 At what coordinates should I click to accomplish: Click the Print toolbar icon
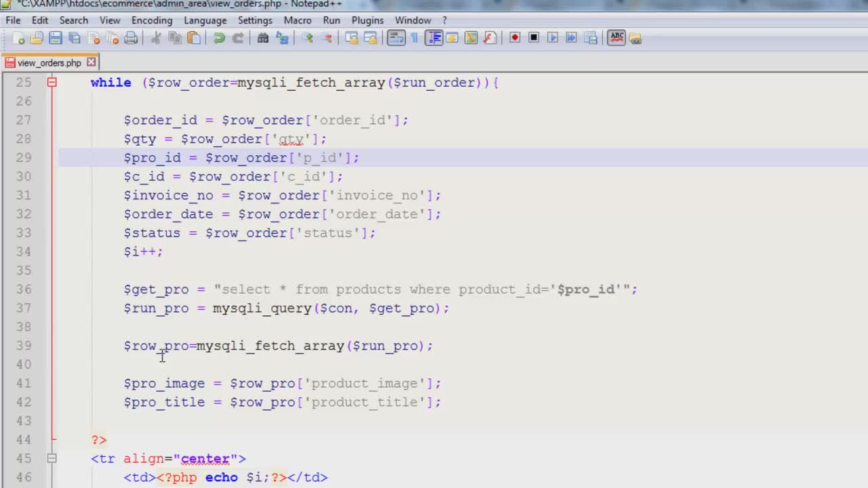click(131, 38)
